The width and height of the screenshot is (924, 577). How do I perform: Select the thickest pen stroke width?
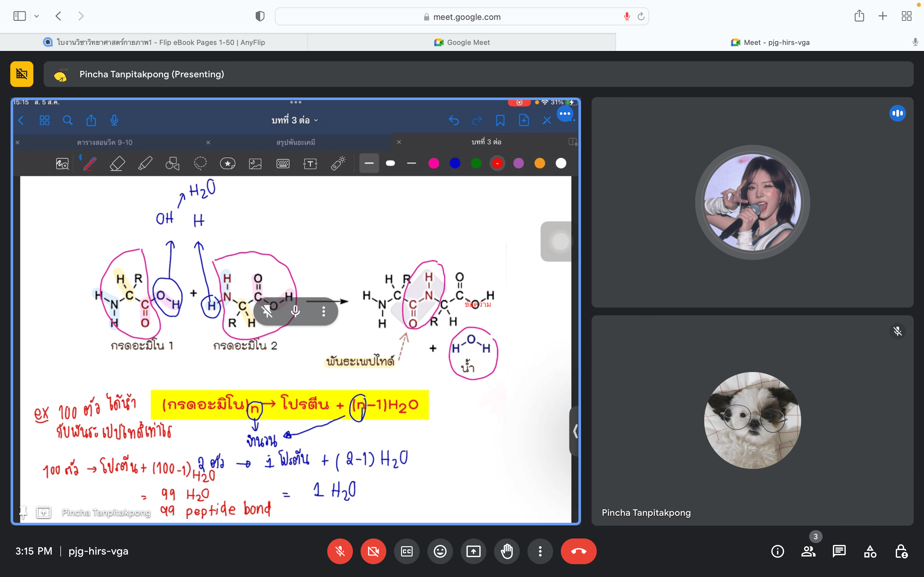coord(390,163)
